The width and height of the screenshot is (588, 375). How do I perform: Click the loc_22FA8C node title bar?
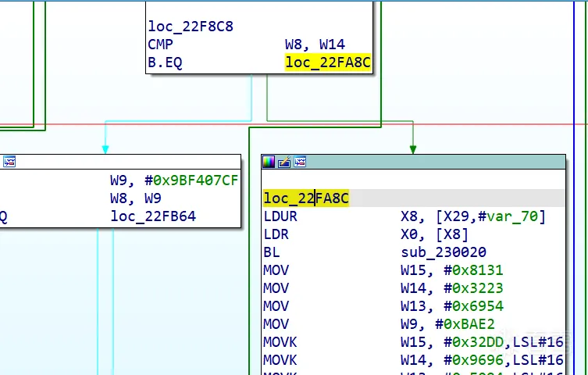(x=413, y=162)
